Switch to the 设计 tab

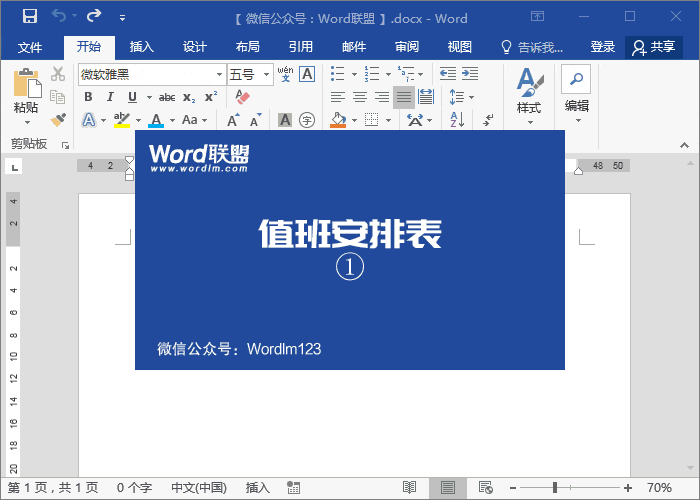tap(195, 46)
